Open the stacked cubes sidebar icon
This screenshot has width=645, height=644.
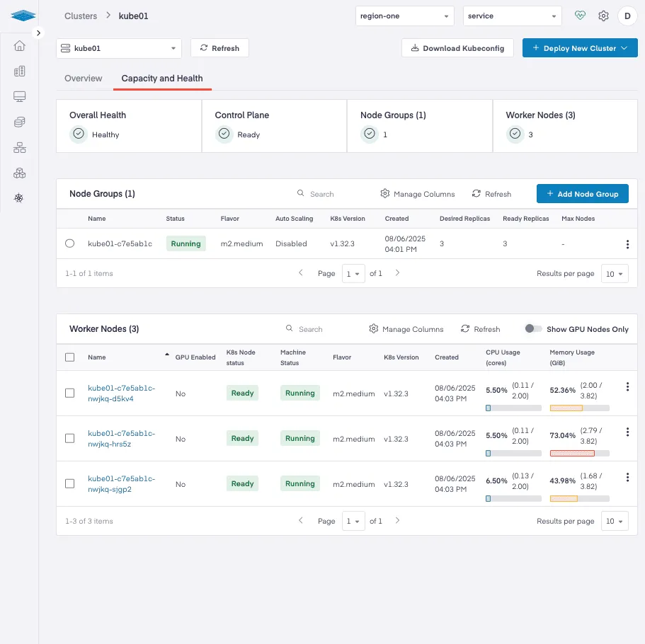pos(19,173)
